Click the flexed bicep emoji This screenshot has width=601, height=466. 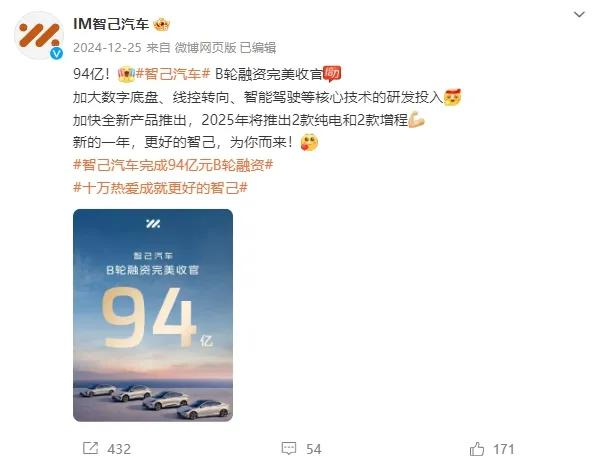[416, 120]
